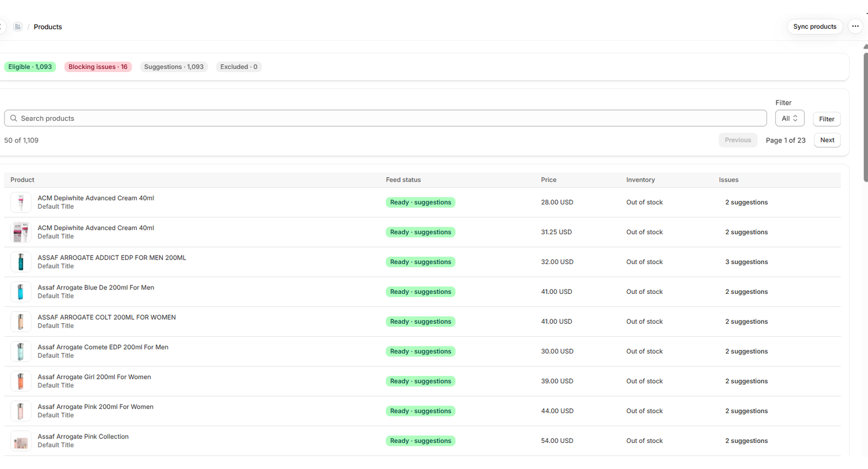Click the Feed status column header
The height and width of the screenshot is (469, 868).
403,180
